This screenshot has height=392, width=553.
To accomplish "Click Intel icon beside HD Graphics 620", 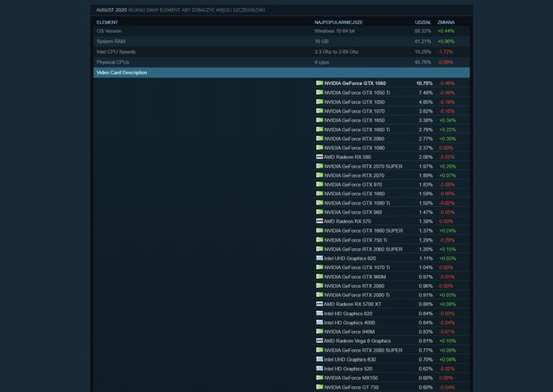I will [x=319, y=313].
